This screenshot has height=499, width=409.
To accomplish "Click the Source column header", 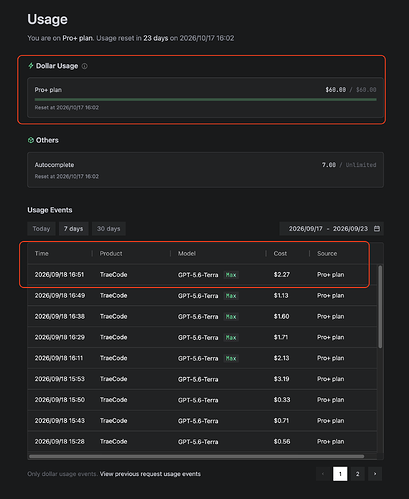I will point(327,254).
